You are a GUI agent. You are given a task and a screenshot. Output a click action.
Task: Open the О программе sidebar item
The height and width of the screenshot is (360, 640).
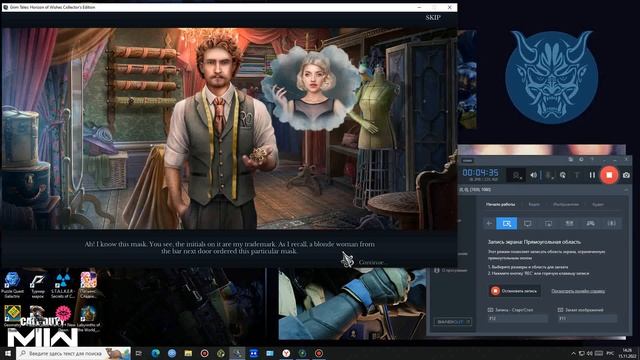pyautogui.click(x=451, y=270)
